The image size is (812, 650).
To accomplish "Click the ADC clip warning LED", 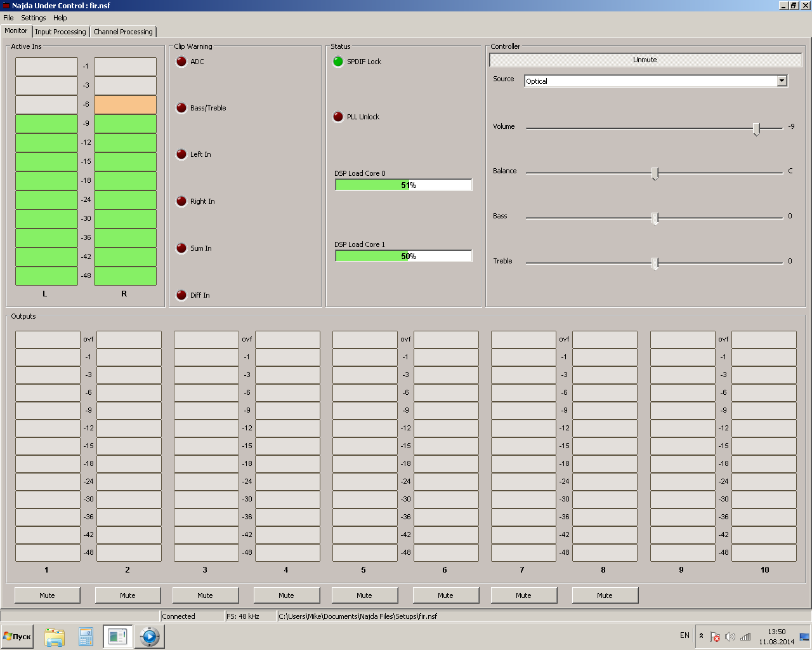I will point(181,62).
